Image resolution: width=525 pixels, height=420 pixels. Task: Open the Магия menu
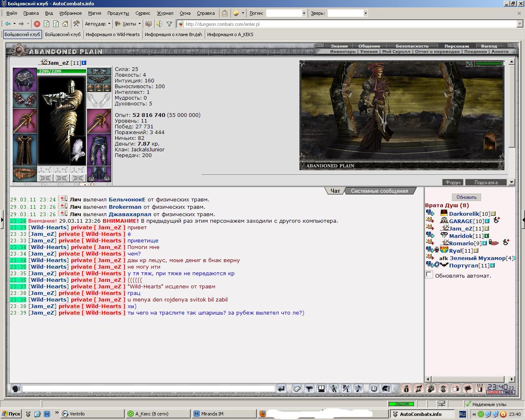pyautogui.click(x=94, y=13)
